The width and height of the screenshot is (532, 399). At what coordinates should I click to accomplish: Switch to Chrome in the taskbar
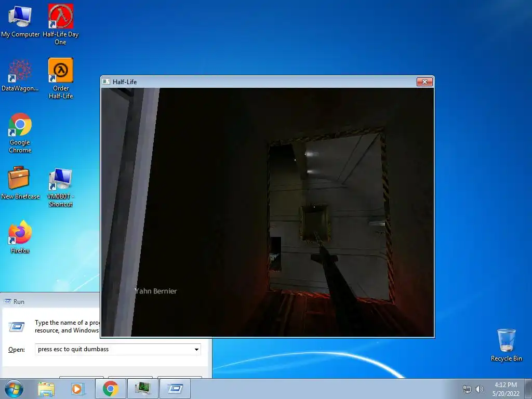(110, 389)
